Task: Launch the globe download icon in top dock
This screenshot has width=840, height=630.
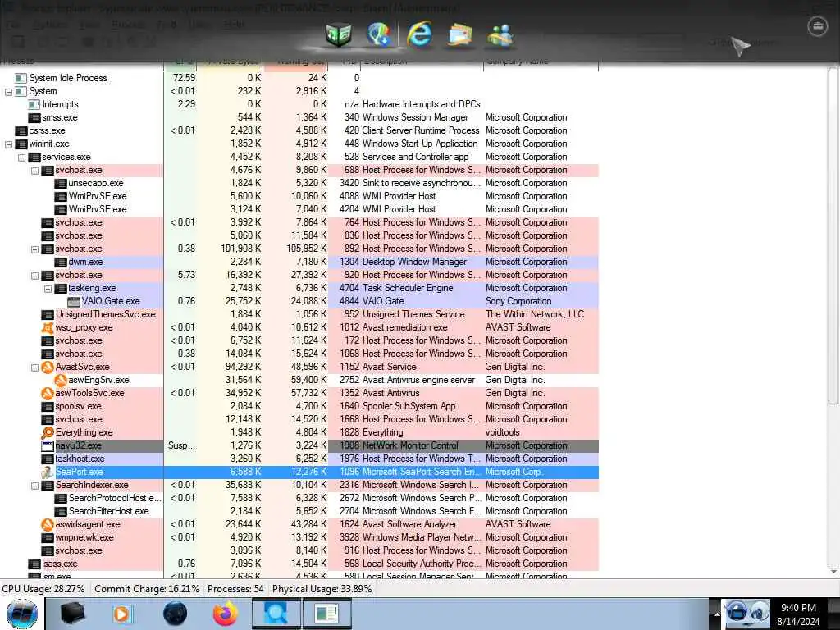Action: (x=379, y=34)
